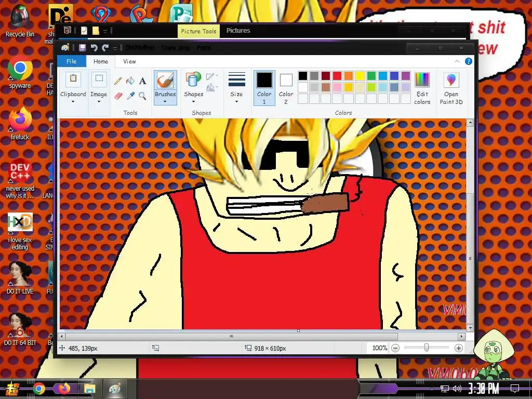532x399 pixels.
Task: Select the Magnifier tool
Action: tap(142, 96)
